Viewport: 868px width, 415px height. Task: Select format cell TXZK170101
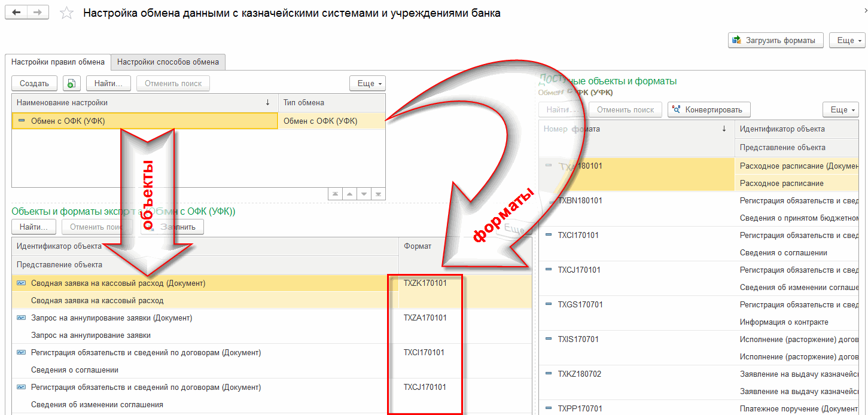pyautogui.click(x=425, y=283)
